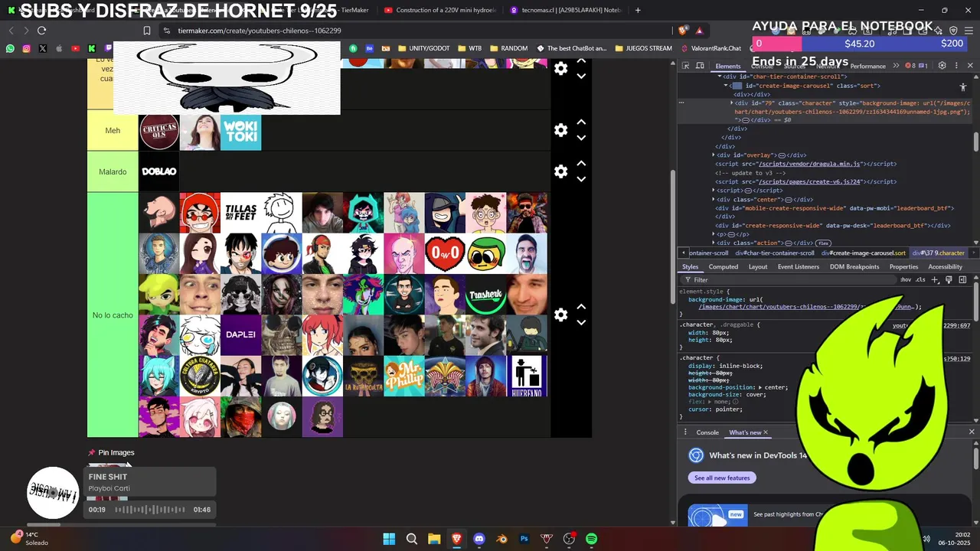980x551 pixels.
Task: Switch to the Elements tab in DevTools
Action: [x=728, y=67]
